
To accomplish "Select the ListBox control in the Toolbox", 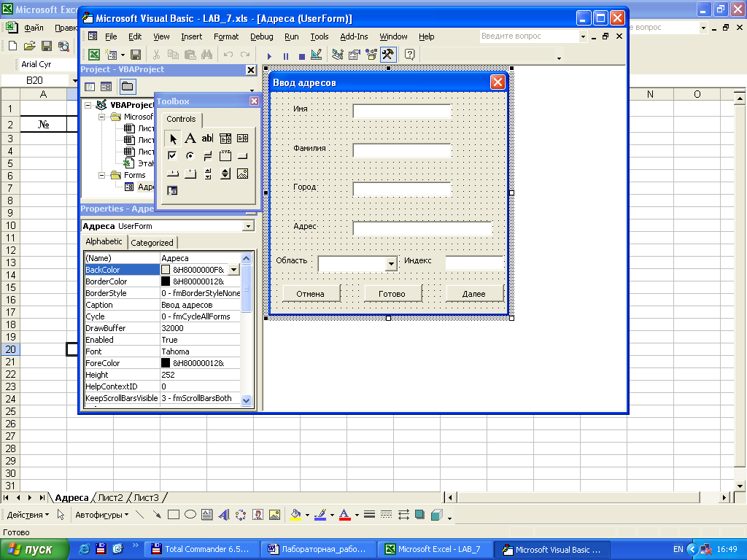I will point(242,139).
